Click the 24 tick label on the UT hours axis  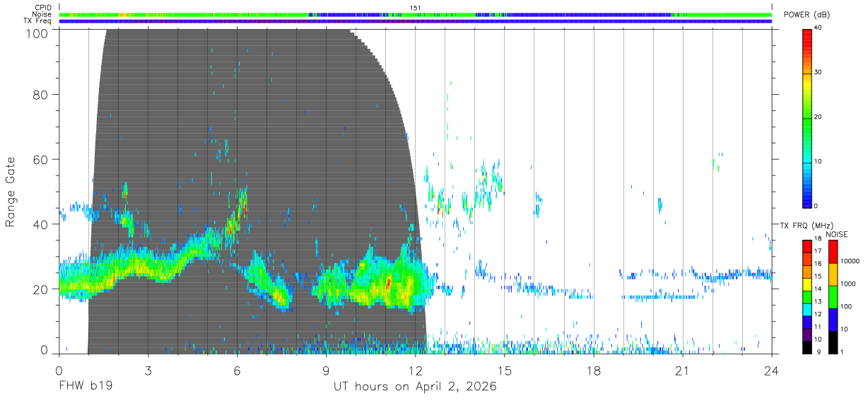click(x=772, y=371)
